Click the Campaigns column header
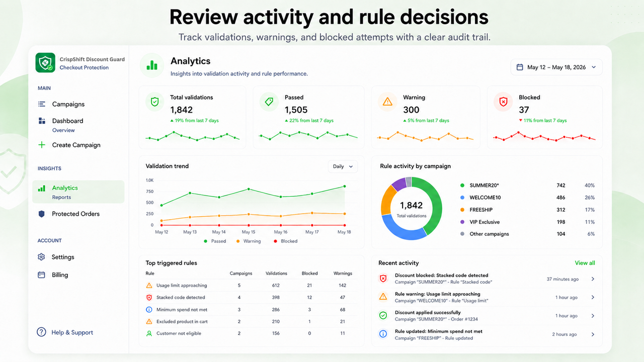 point(241,274)
